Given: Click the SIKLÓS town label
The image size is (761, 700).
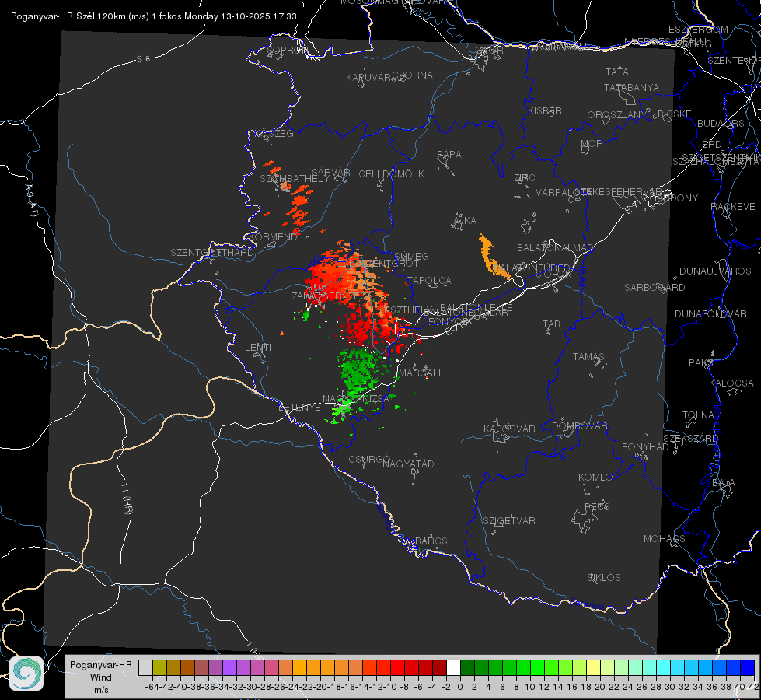Looking at the screenshot, I should [604, 578].
